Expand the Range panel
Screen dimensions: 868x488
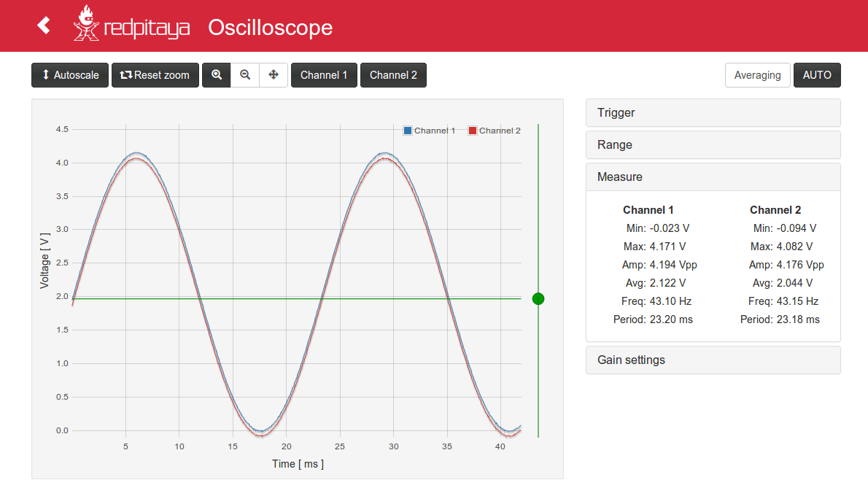(x=713, y=145)
